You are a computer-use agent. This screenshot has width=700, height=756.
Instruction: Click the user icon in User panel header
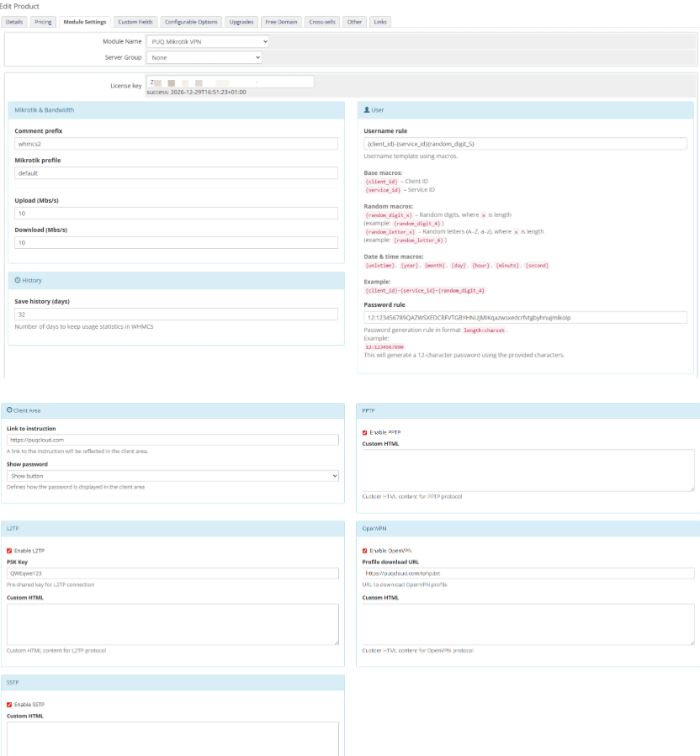coord(367,109)
